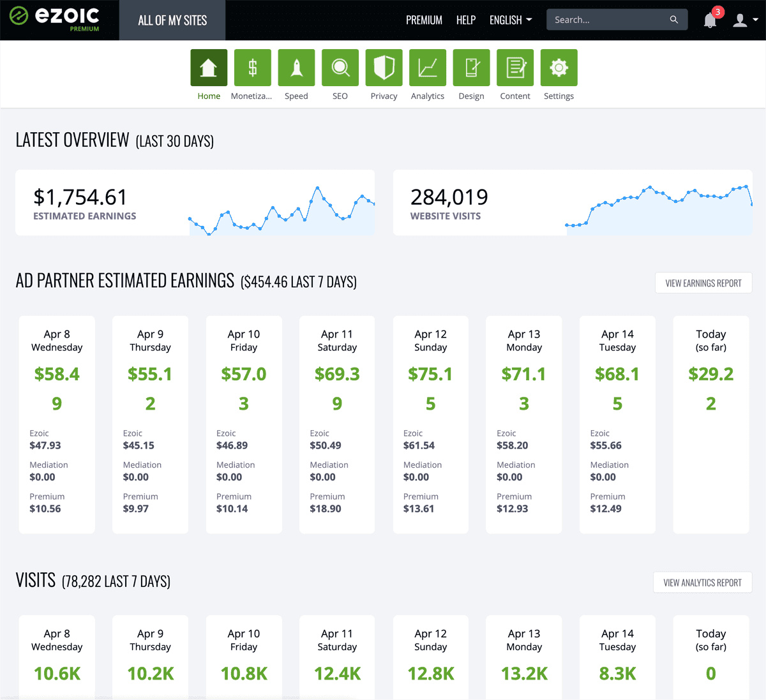Click the Premium value $13.61
766x700 pixels.
click(419, 509)
